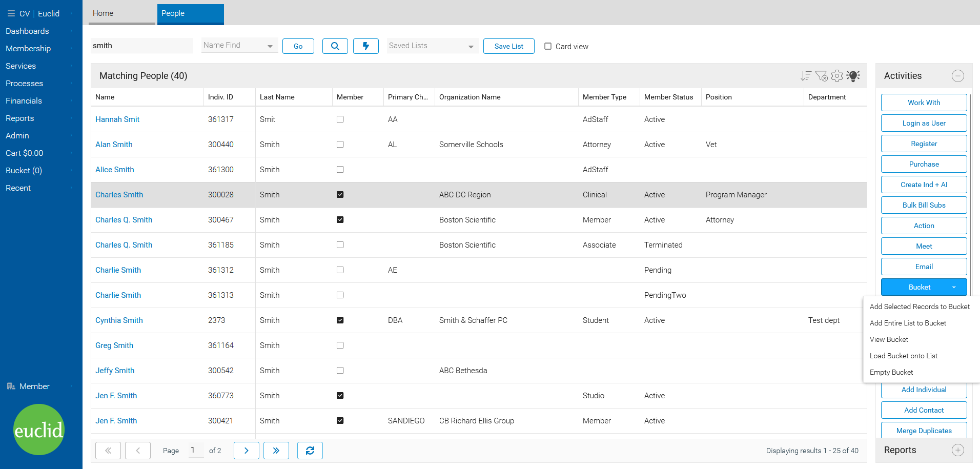Open the sort order icon
This screenshot has width=980, height=469.
point(806,76)
